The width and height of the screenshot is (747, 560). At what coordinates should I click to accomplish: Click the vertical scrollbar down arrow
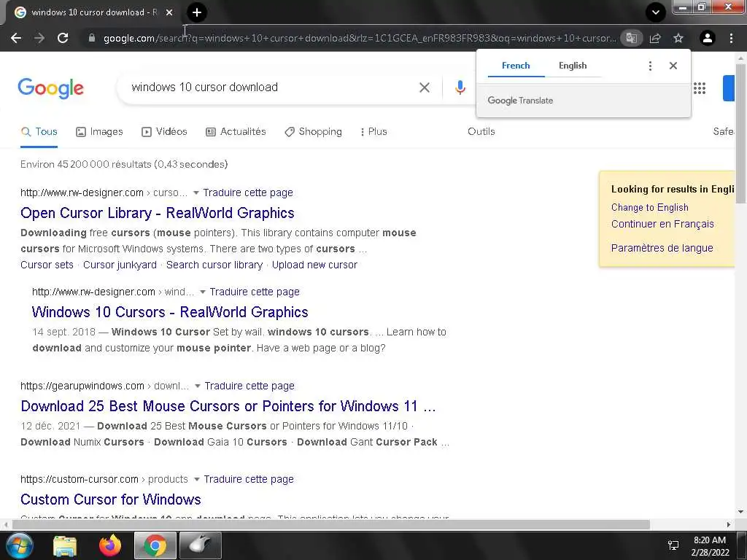pos(740,512)
